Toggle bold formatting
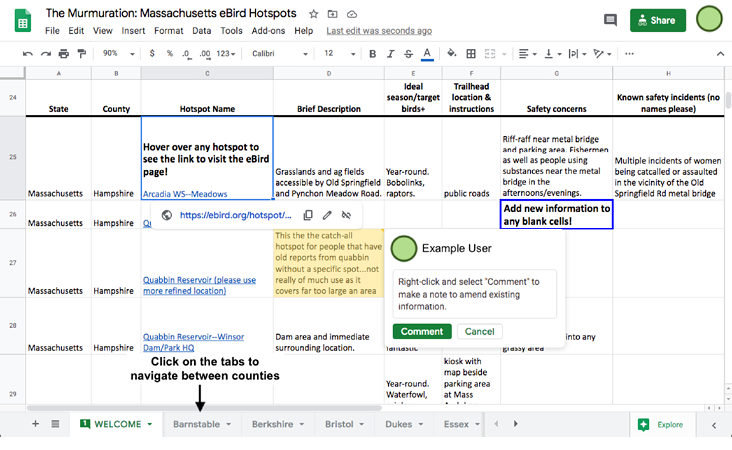Viewport: 732px width, 450px height. coord(372,54)
